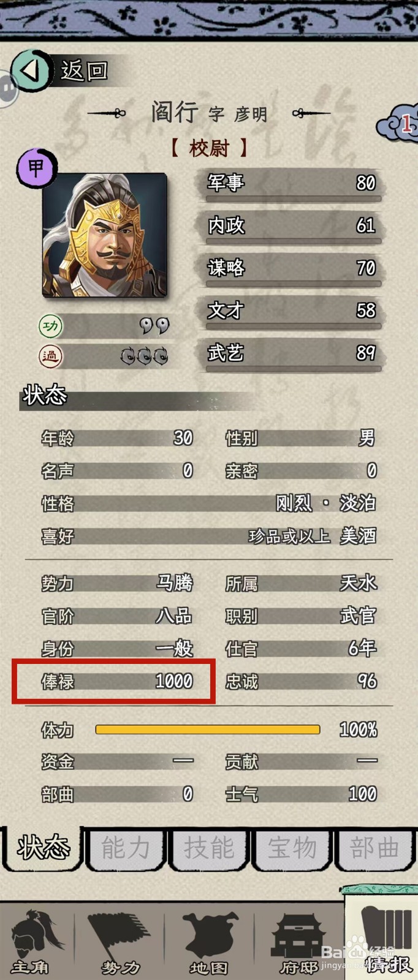Tap the general's portrait image
This screenshot has width=418, height=980.
tap(105, 235)
